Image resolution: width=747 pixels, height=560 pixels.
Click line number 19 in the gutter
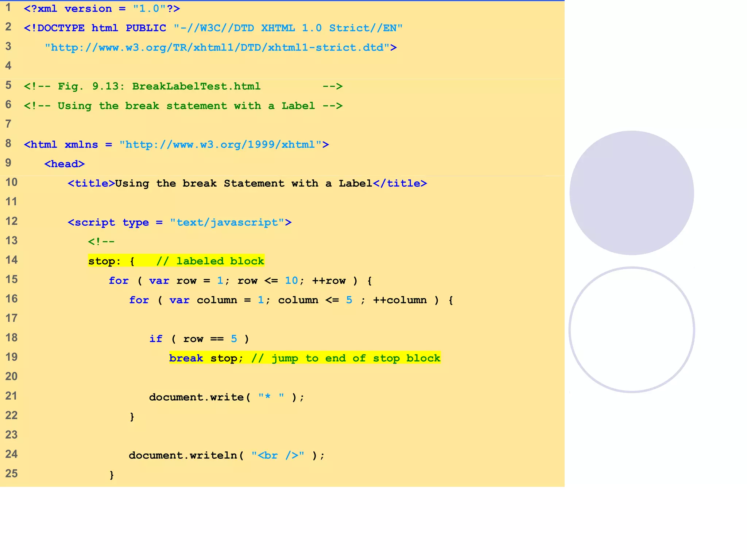coord(12,357)
